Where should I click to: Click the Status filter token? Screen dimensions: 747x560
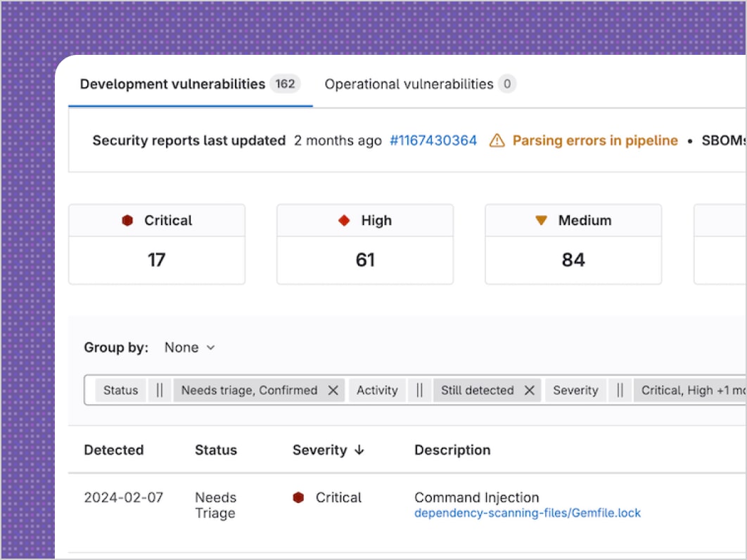point(120,390)
